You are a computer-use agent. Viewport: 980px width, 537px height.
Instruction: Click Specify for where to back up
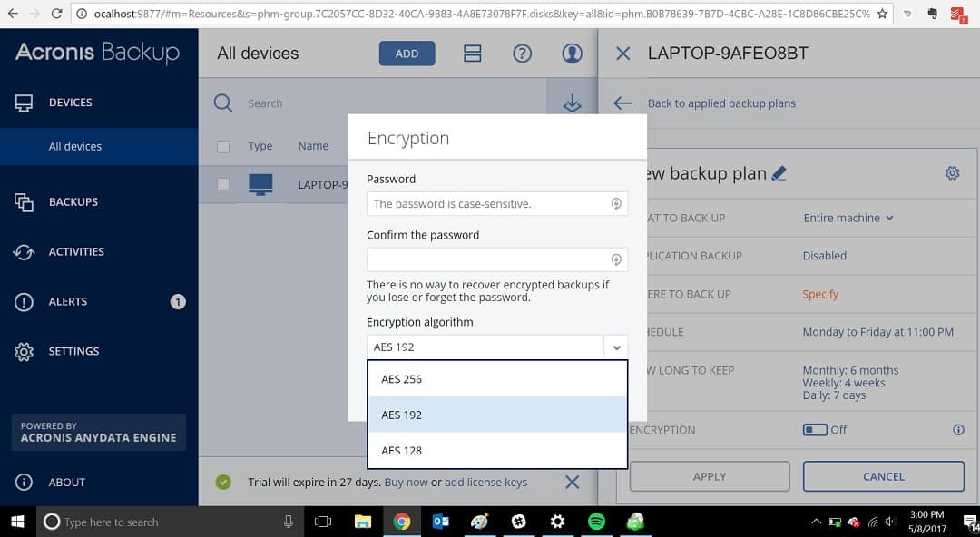[x=820, y=294]
